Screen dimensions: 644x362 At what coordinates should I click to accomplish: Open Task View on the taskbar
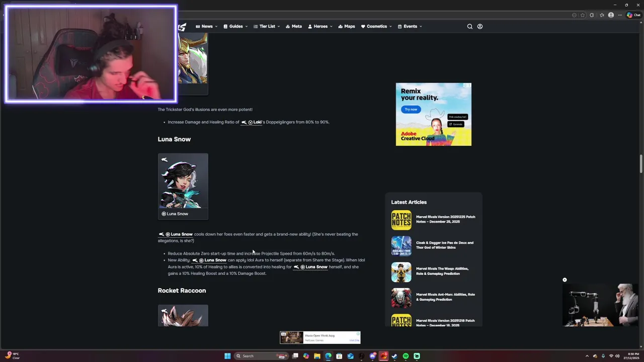[x=295, y=356]
